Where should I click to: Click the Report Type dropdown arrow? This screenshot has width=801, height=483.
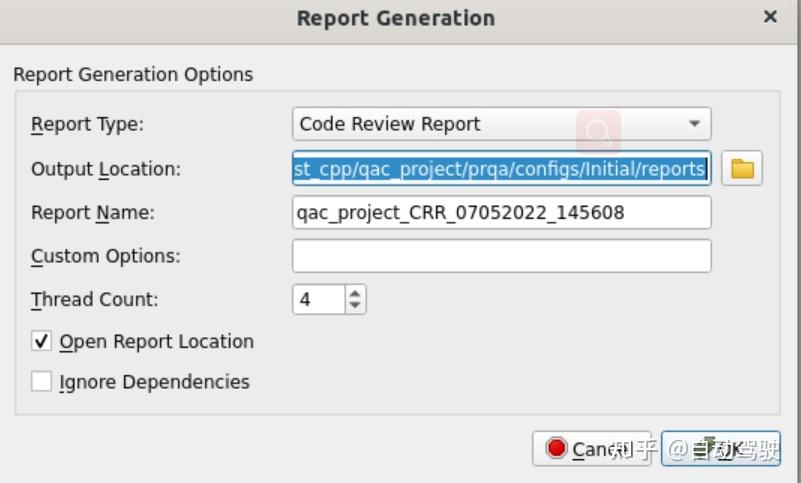(694, 124)
